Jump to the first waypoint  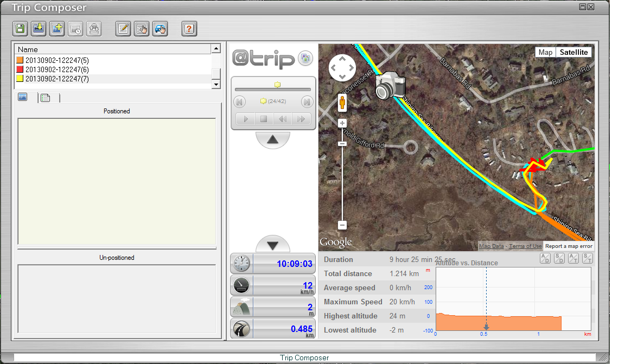240,102
